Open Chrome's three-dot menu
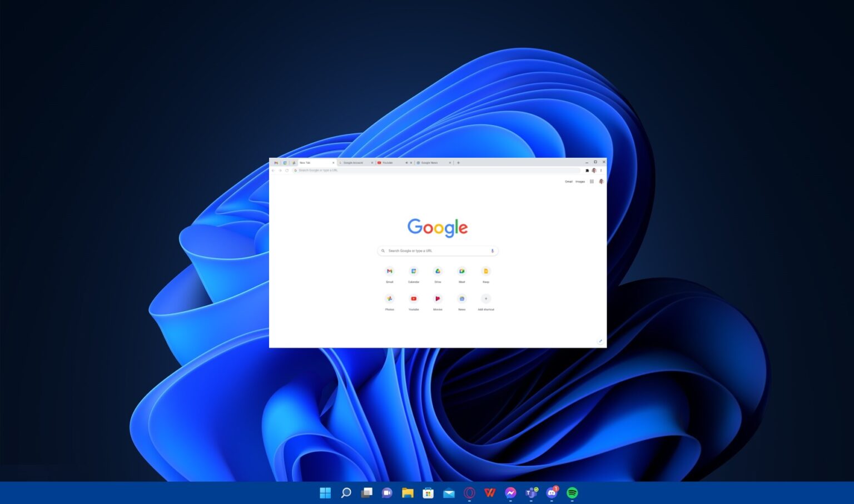854x504 pixels. point(601,171)
